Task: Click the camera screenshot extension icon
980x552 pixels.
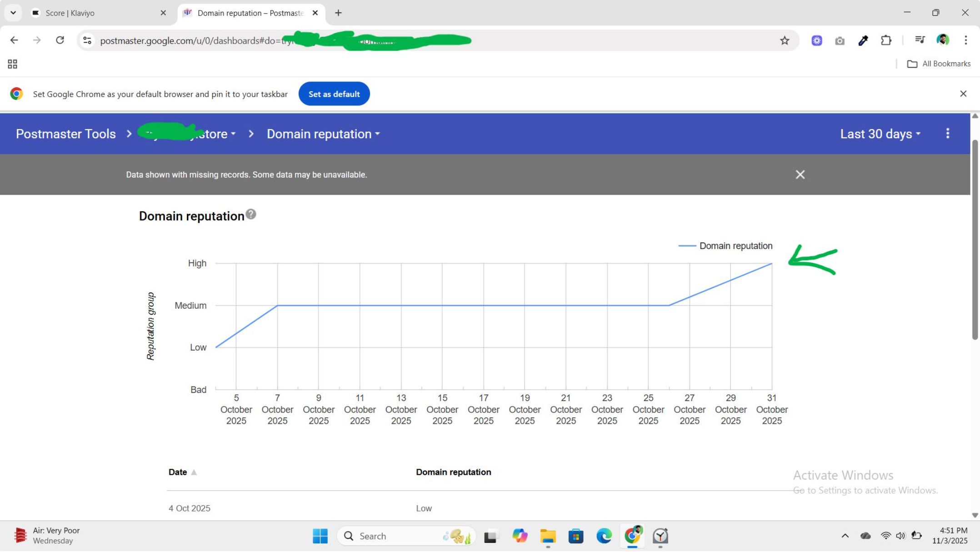Action: click(840, 40)
